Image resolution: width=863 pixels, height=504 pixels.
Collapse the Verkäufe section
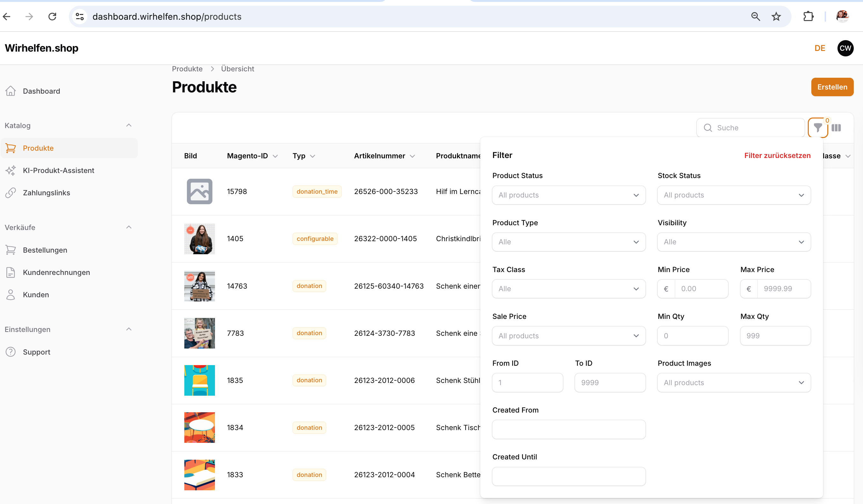point(129,227)
